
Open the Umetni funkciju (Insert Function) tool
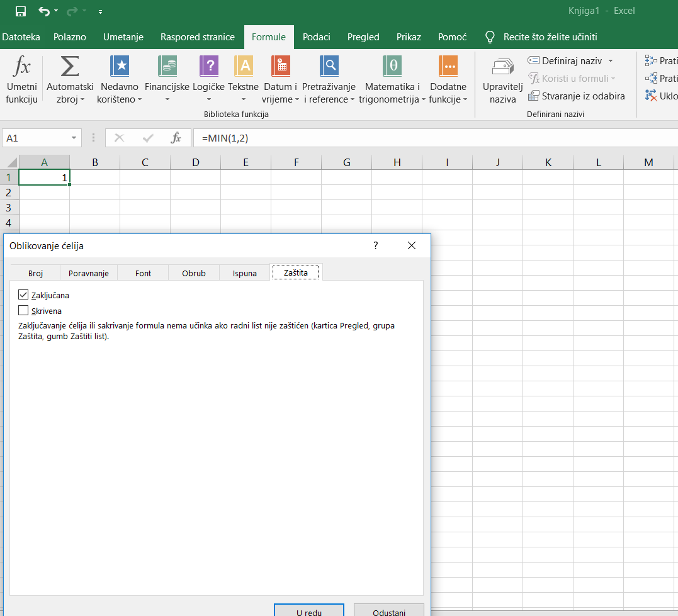coord(21,79)
